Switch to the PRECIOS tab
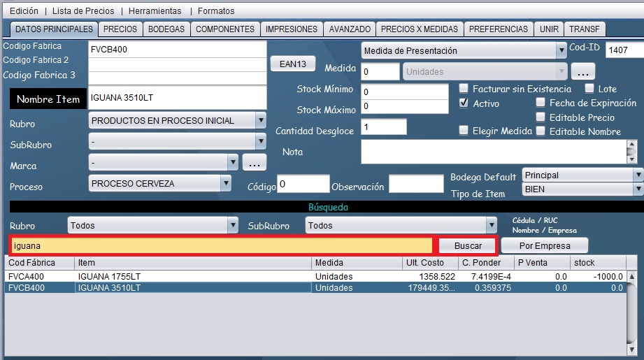The height and width of the screenshot is (360, 644). (120, 29)
